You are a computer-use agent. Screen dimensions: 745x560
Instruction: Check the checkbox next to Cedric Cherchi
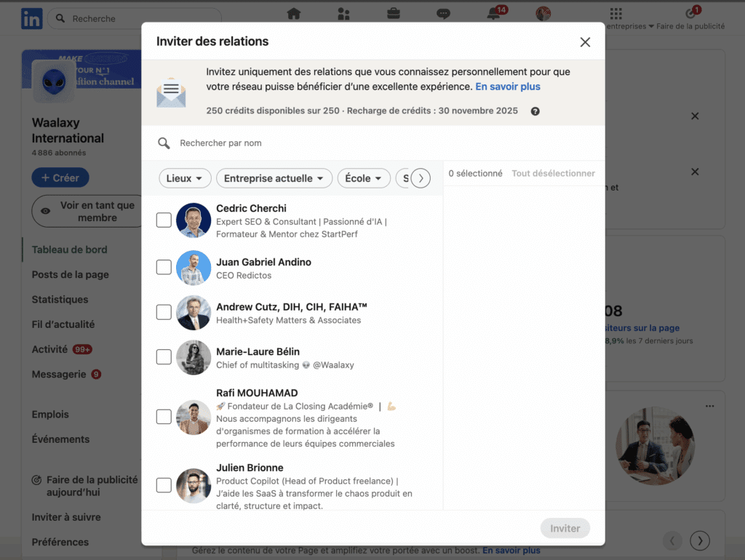point(163,220)
